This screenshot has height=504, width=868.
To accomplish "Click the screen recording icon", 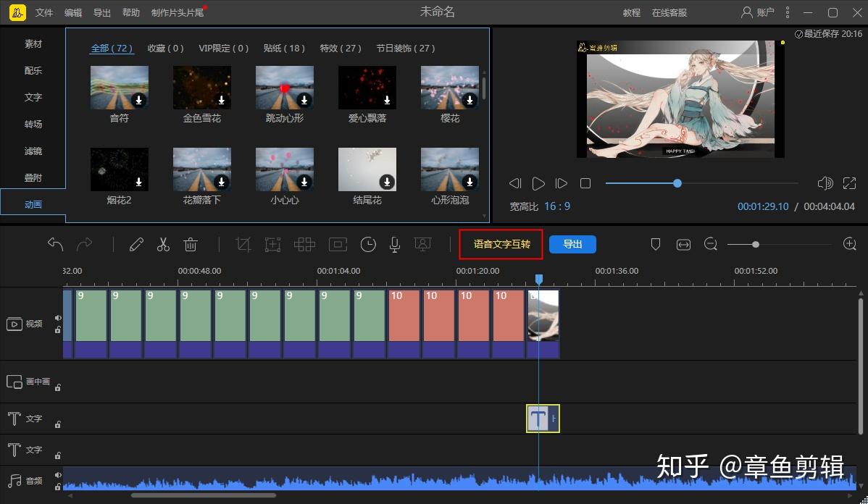I will (x=422, y=244).
